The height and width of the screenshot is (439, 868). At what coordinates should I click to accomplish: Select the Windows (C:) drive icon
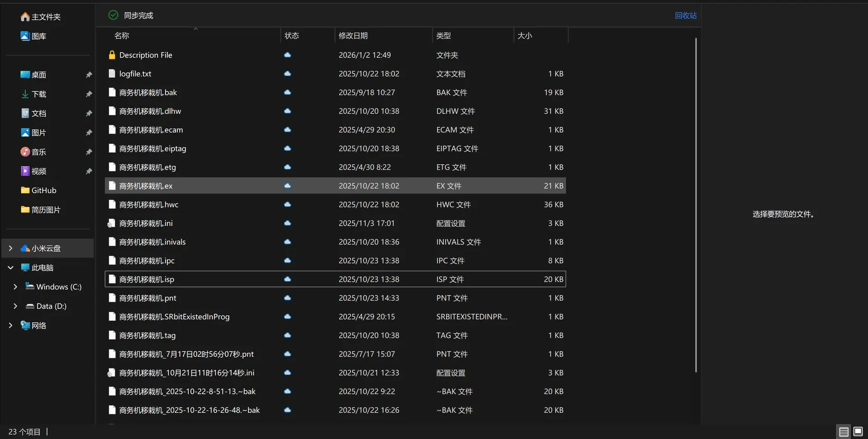point(30,287)
